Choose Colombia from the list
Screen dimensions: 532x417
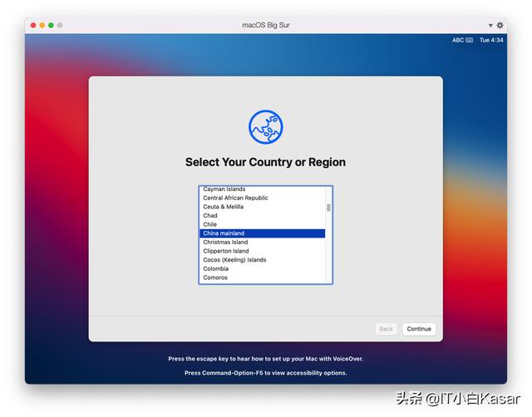[x=262, y=268]
